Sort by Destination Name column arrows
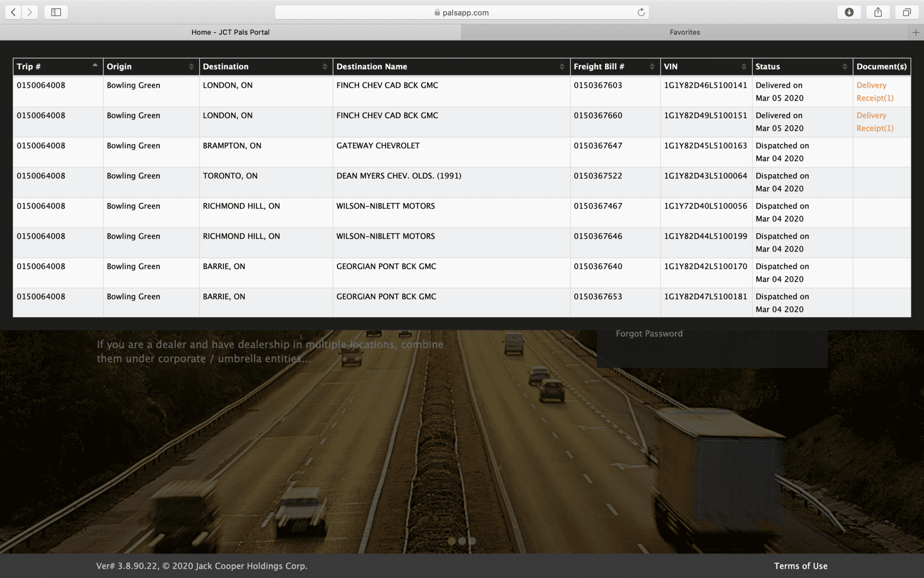Screen dimensions: 924x578 [562, 66]
